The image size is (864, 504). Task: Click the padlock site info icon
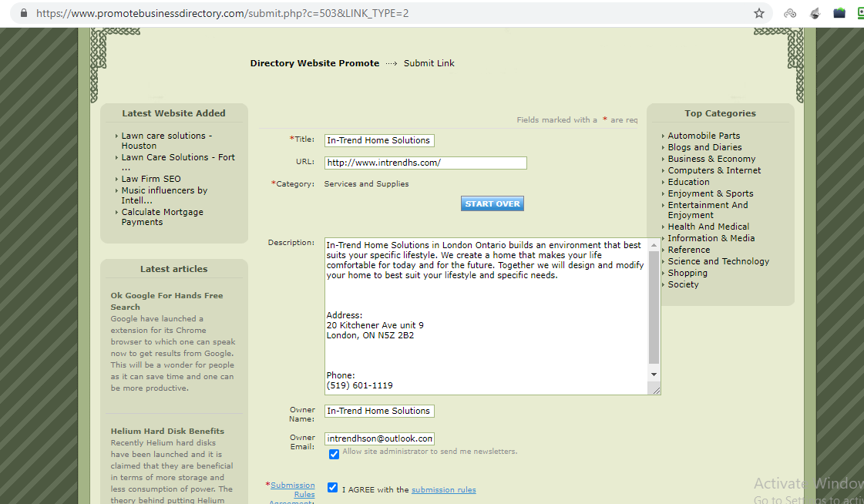(24, 13)
